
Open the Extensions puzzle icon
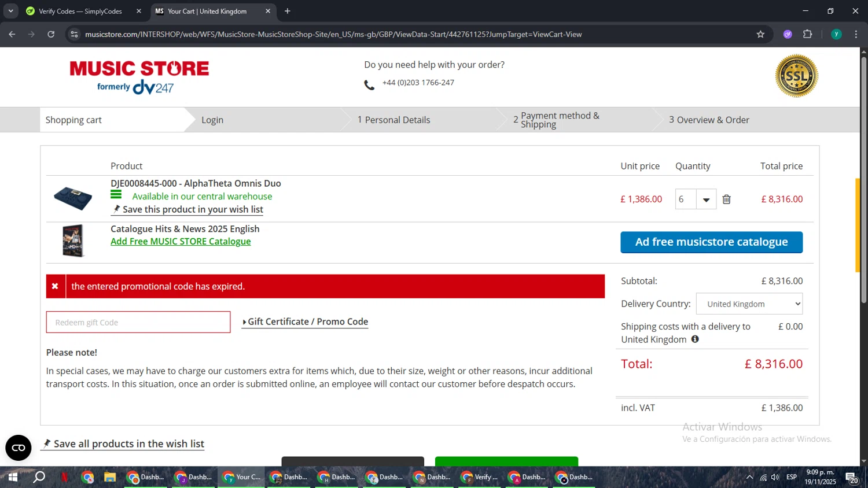808,34
